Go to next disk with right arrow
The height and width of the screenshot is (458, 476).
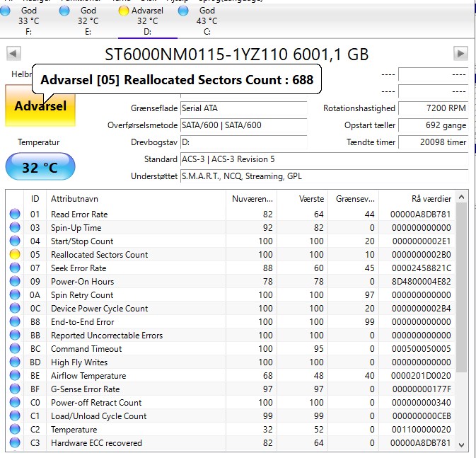(x=460, y=54)
